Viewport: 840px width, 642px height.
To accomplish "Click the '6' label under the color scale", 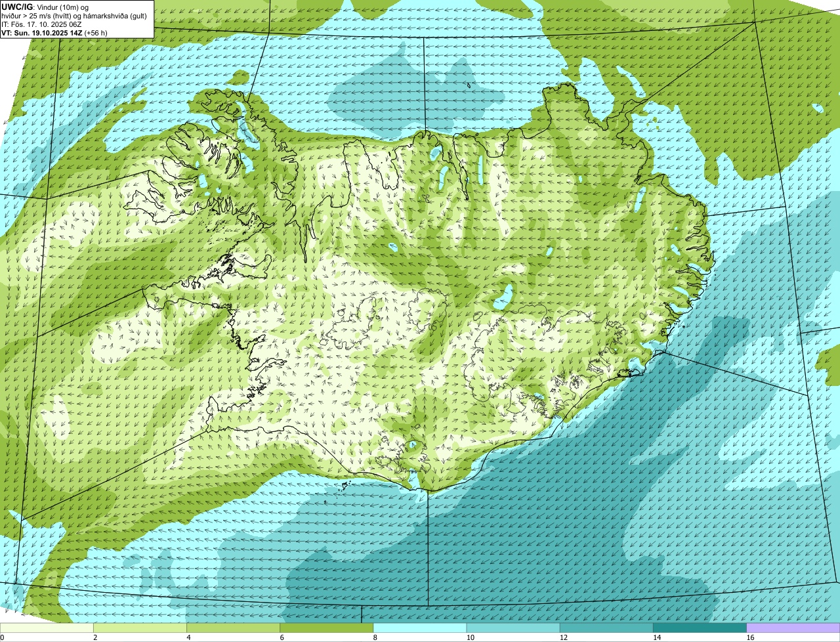I will [x=282, y=637].
